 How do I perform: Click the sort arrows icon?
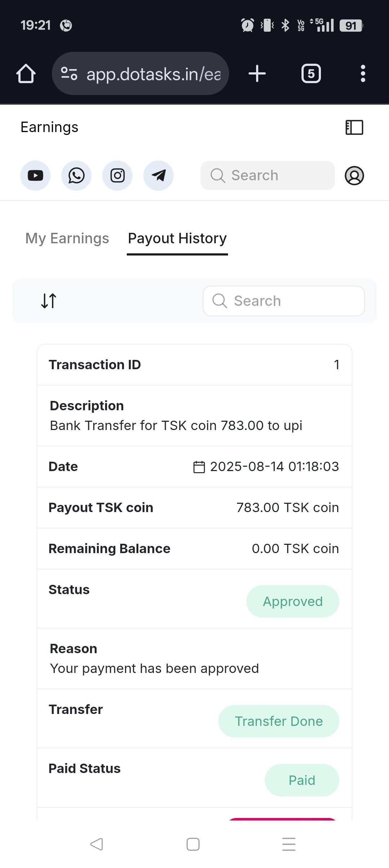[49, 301]
